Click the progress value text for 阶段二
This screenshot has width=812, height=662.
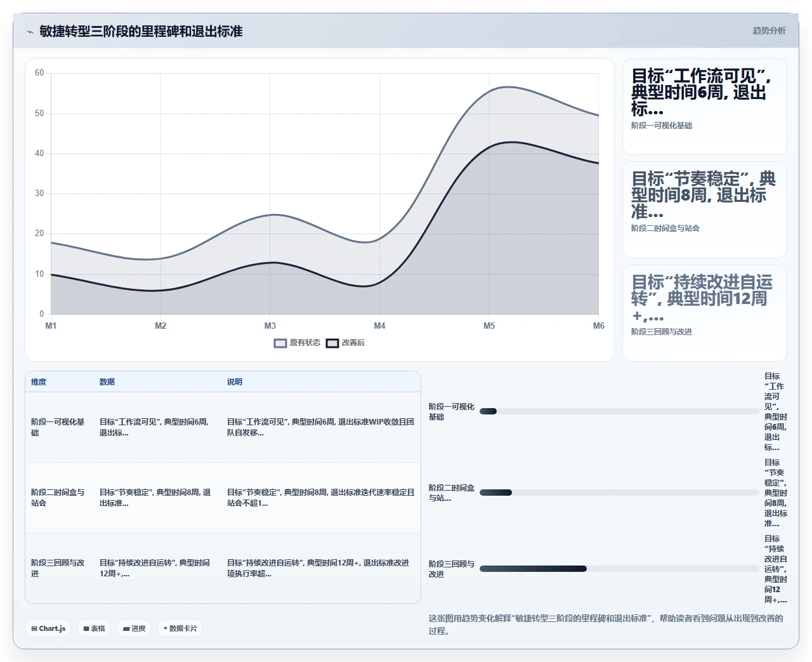pyautogui.click(x=775, y=493)
